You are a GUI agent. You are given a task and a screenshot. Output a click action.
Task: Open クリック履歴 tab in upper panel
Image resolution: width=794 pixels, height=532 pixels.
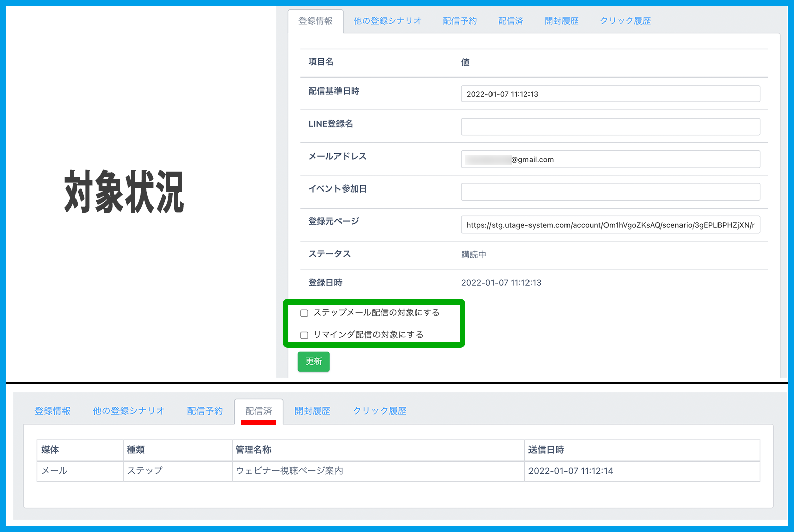(x=625, y=21)
